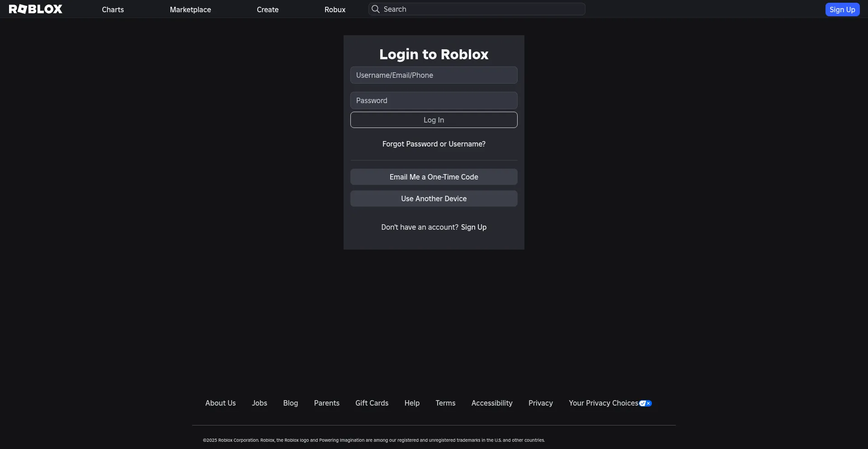Click the Roblox logo in header
This screenshot has height=449, width=868.
pos(36,9)
